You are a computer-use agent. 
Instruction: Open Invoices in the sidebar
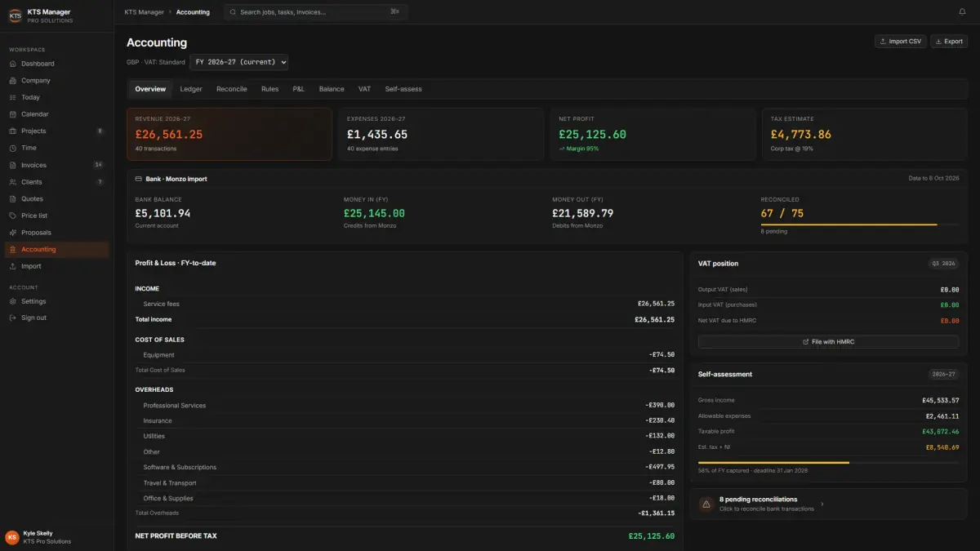pyautogui.click(x=56, y=165)
